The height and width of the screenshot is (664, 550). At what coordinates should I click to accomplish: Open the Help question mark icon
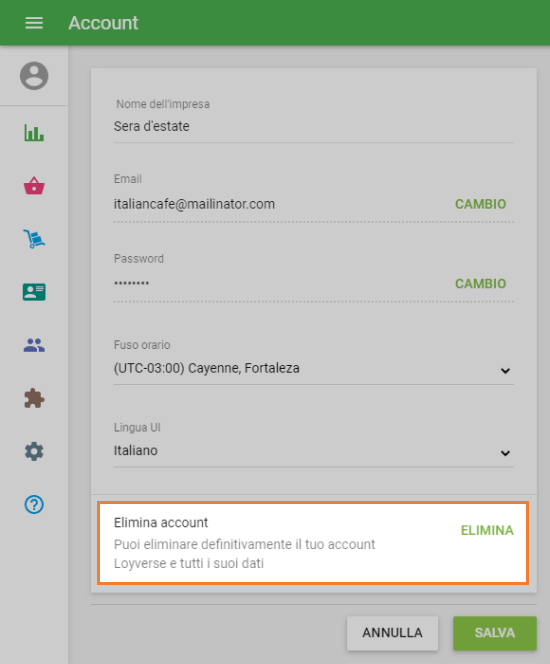click(x=34, y=505)
